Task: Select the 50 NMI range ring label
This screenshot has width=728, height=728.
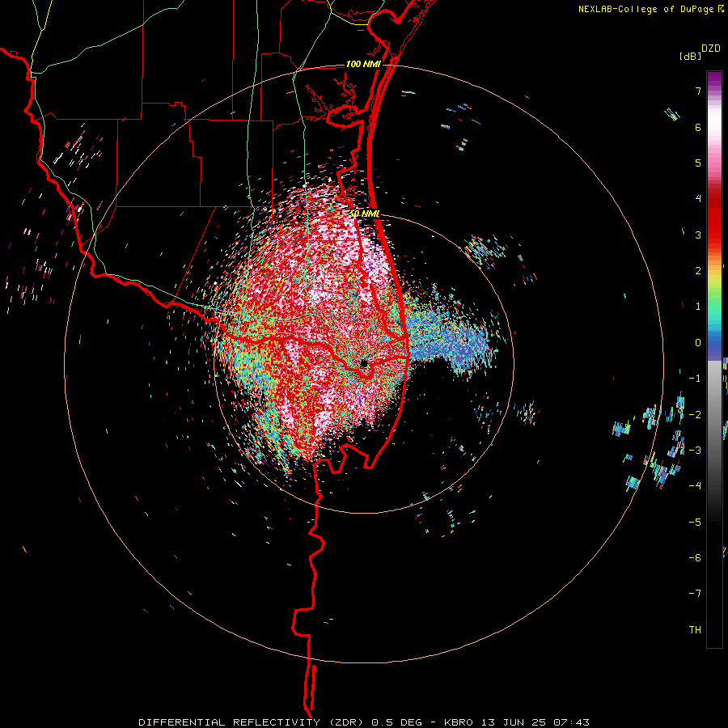Action: [364, 214]
